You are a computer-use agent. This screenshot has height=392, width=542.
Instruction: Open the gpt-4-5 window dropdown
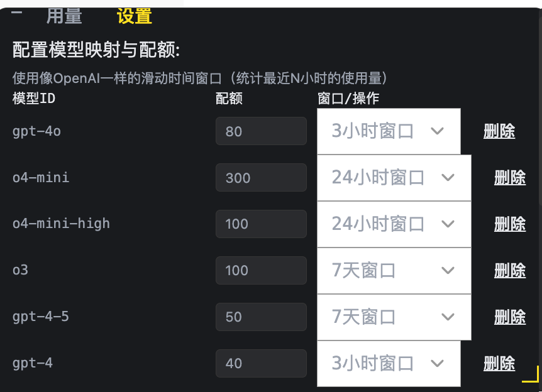(x=394, y=317)
